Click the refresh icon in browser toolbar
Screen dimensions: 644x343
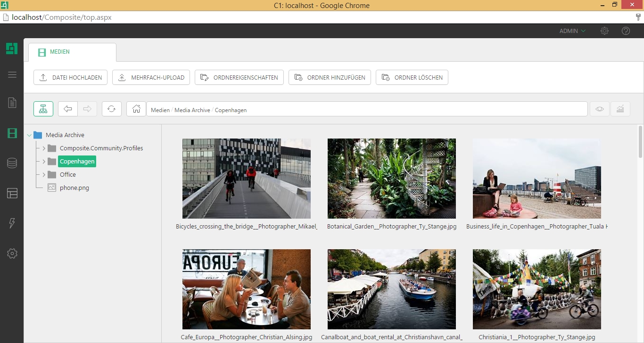tap(111, 109)
